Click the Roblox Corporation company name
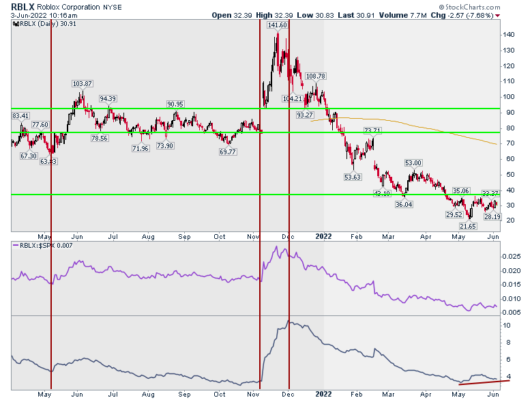This screenshot has height=400, width=532. pos(68,7)
